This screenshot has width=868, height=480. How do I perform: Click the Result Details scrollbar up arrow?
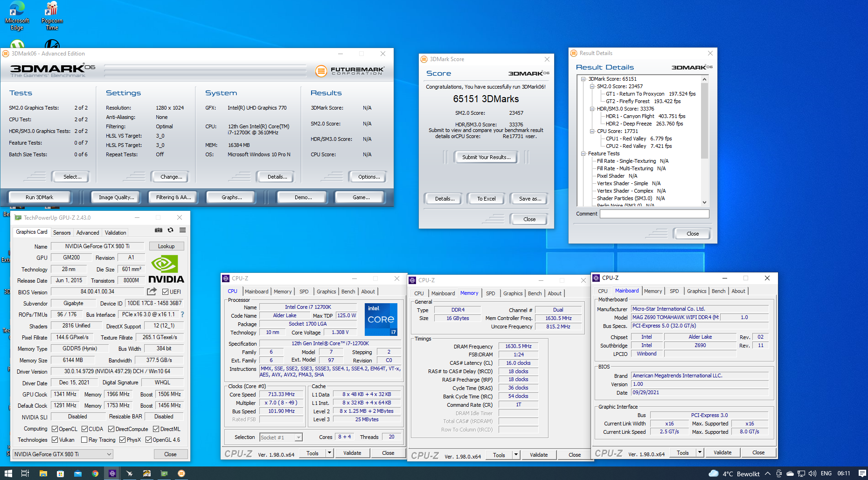(x=704, y=79)
